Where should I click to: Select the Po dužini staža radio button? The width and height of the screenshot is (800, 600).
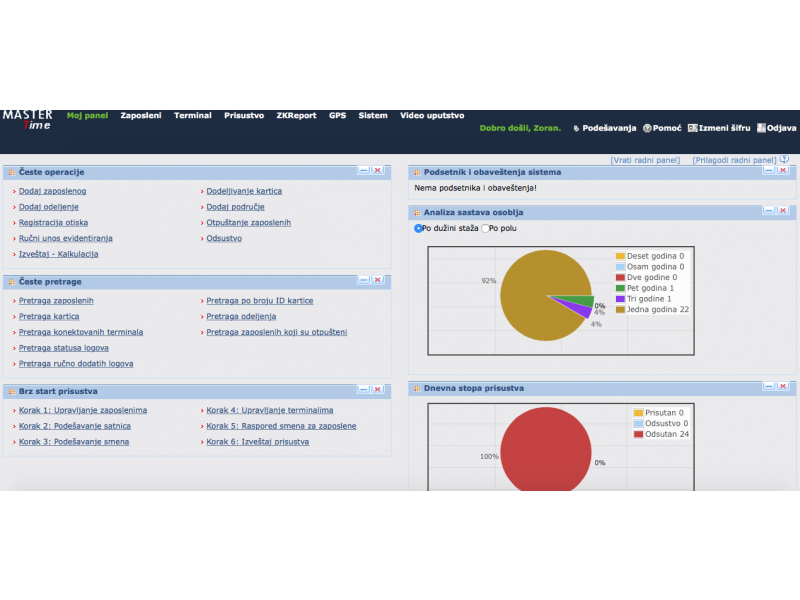click(418, 229)
